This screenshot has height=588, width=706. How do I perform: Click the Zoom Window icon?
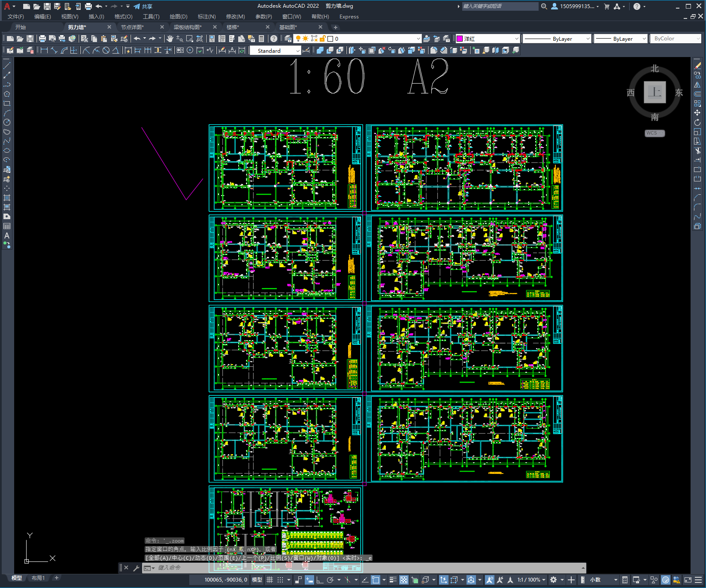click(x=190, y=39)
